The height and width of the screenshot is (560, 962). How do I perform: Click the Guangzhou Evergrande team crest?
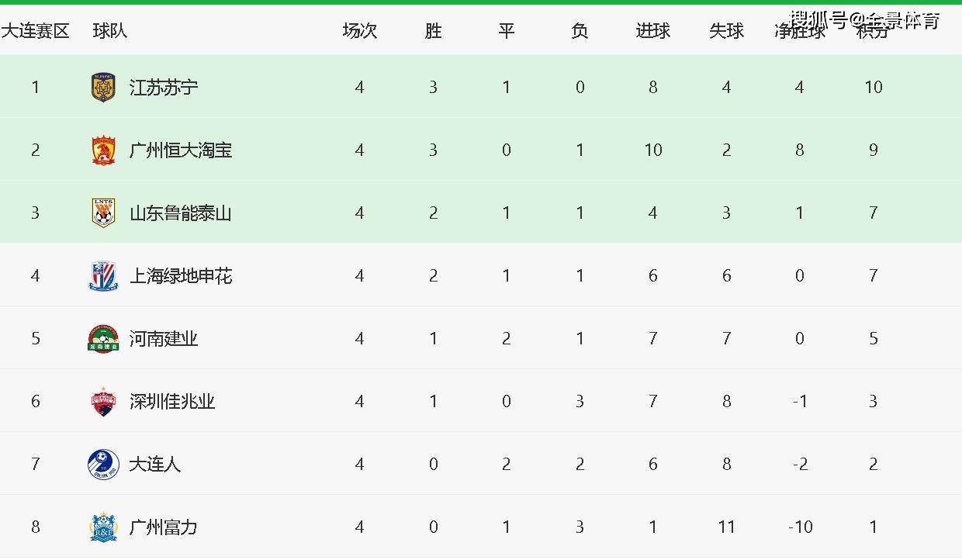point(103,150)
